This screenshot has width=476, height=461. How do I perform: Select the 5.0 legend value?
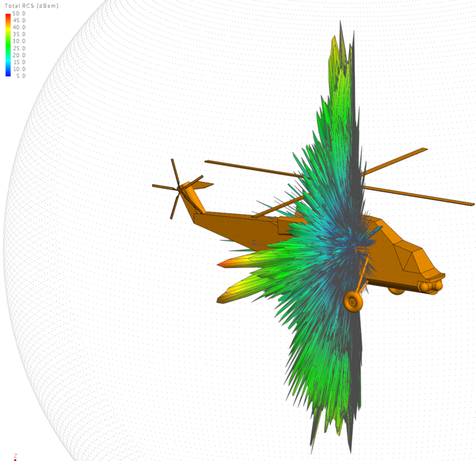(x=21, y=76)
